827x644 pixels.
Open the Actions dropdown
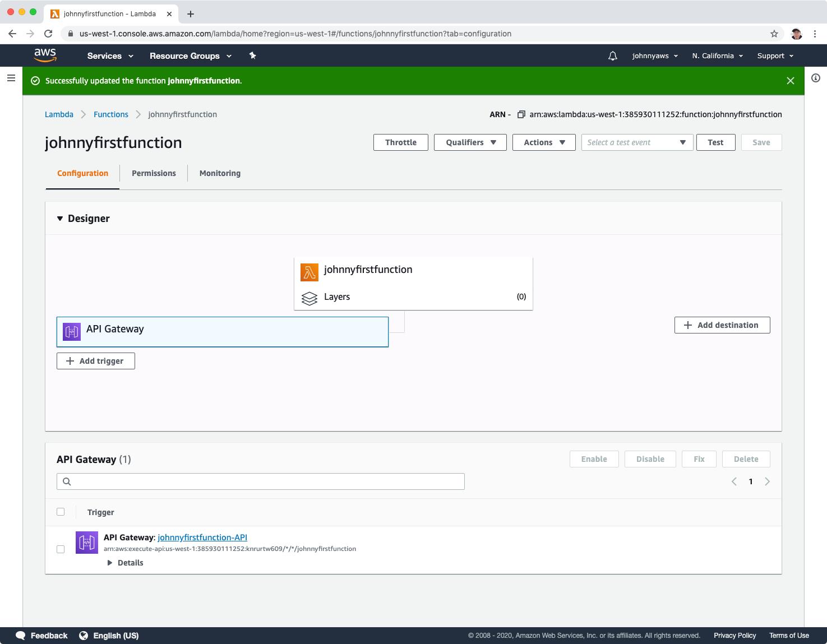pos(544,142)
